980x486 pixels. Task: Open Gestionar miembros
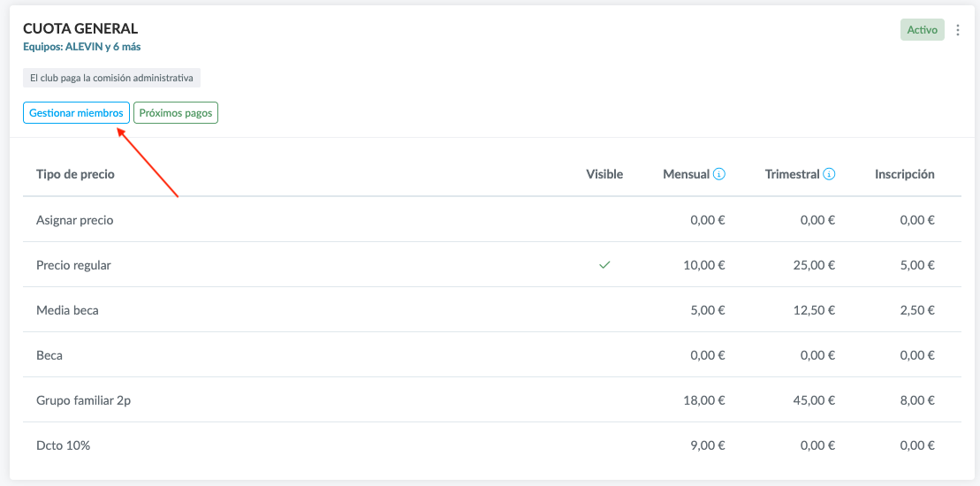(76, 113)
